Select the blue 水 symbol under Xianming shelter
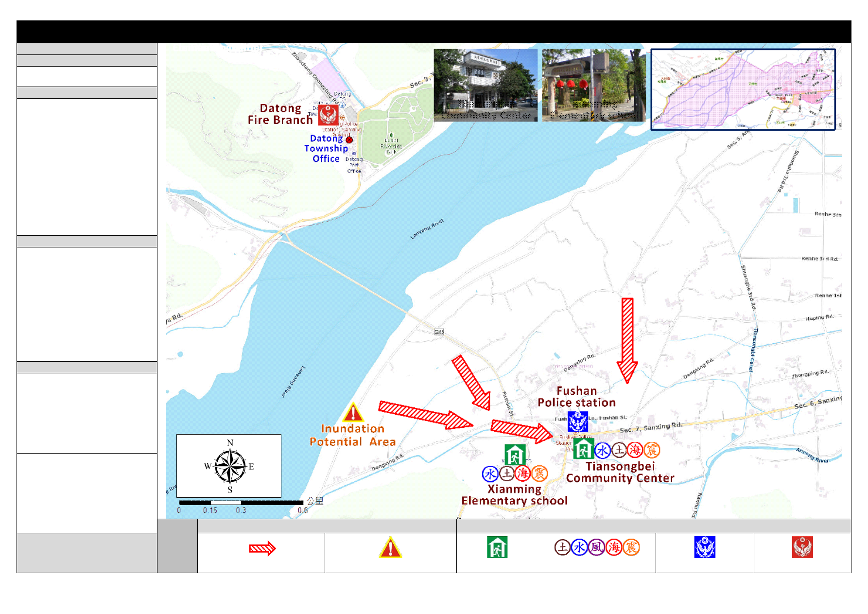This screenshot has width=868, height=614. pyautogui.click(x=490, y=474)
